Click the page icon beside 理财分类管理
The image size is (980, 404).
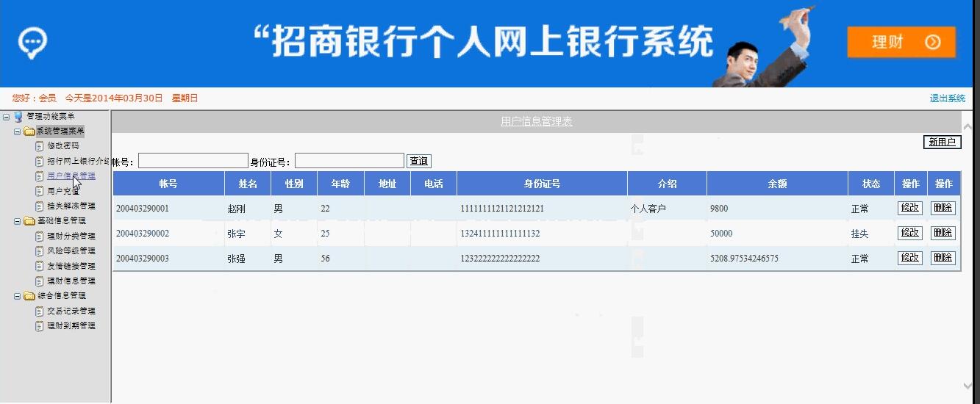(40, 236)
